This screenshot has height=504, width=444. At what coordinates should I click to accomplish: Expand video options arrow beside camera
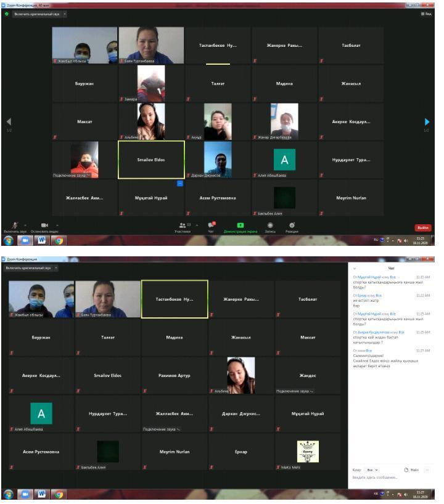pos(57,224)
